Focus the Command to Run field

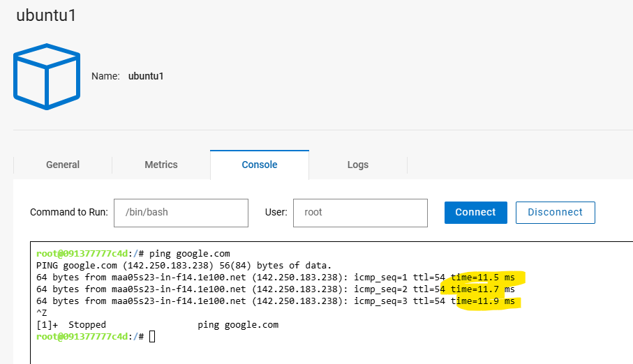click(x=181, y=213)
